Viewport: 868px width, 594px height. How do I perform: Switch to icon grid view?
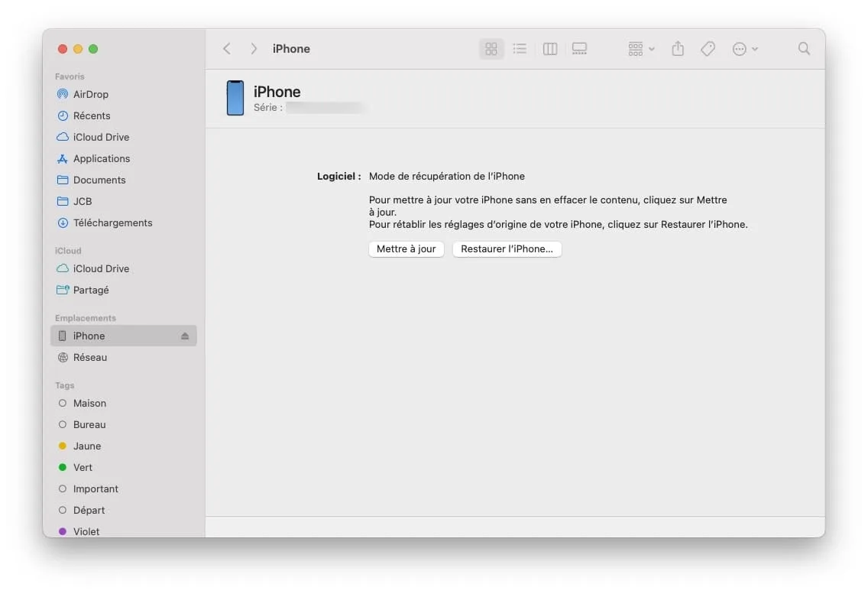point(491,49)
